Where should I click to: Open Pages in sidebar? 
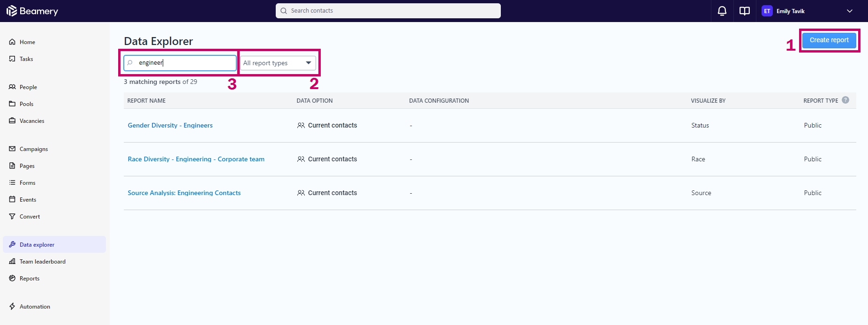pos(54,166)
